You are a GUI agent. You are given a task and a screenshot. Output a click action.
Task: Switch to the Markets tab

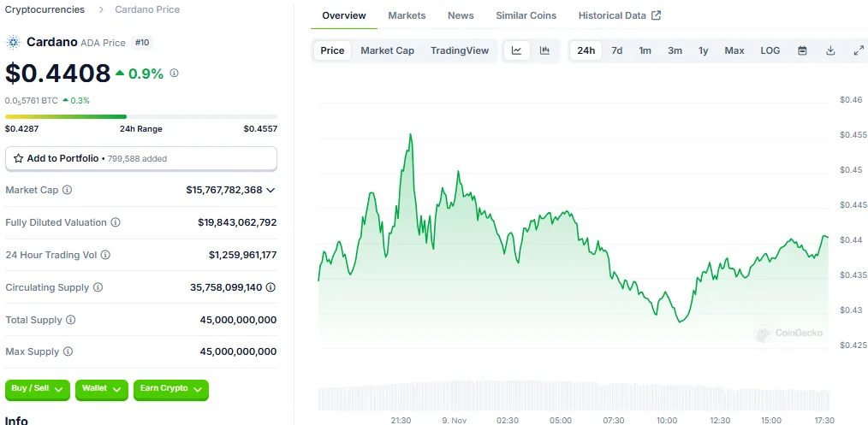click(x=407, y=15)
